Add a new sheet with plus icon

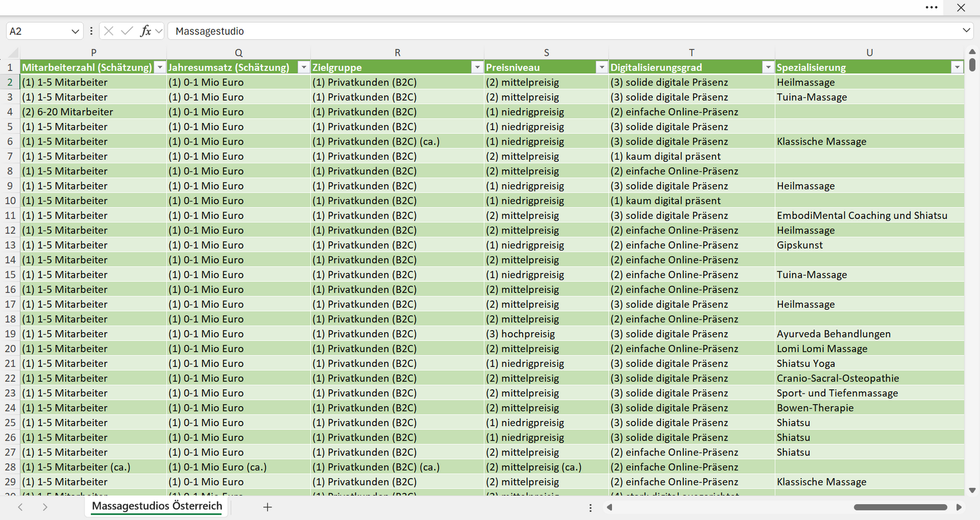tap(267, 507)
